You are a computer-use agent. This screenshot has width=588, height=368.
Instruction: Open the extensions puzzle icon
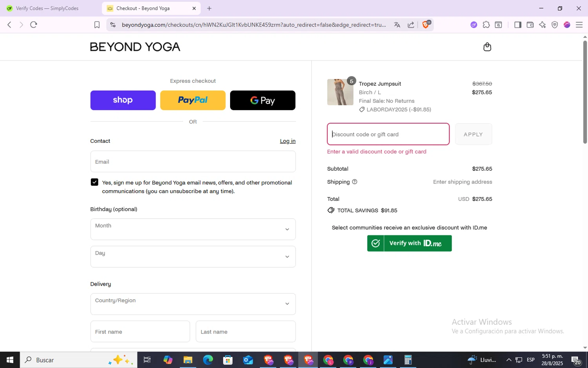[x=486, y=25]
